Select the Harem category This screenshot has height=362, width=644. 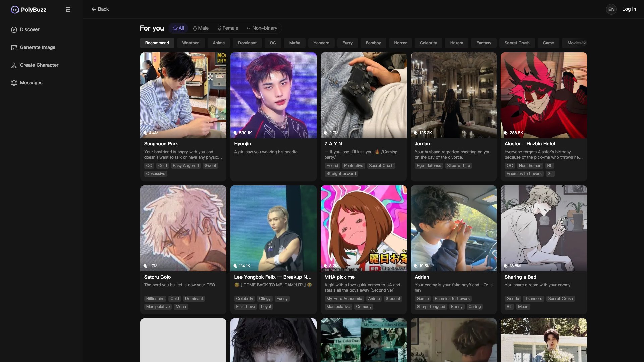[x=457, y=43]
